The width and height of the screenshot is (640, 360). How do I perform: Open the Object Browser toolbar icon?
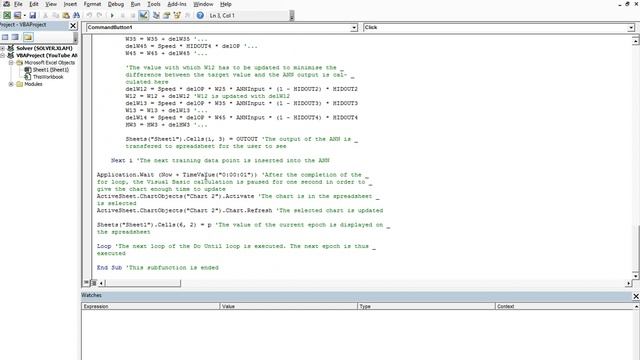pyautogui.click(x=177, y=16)
